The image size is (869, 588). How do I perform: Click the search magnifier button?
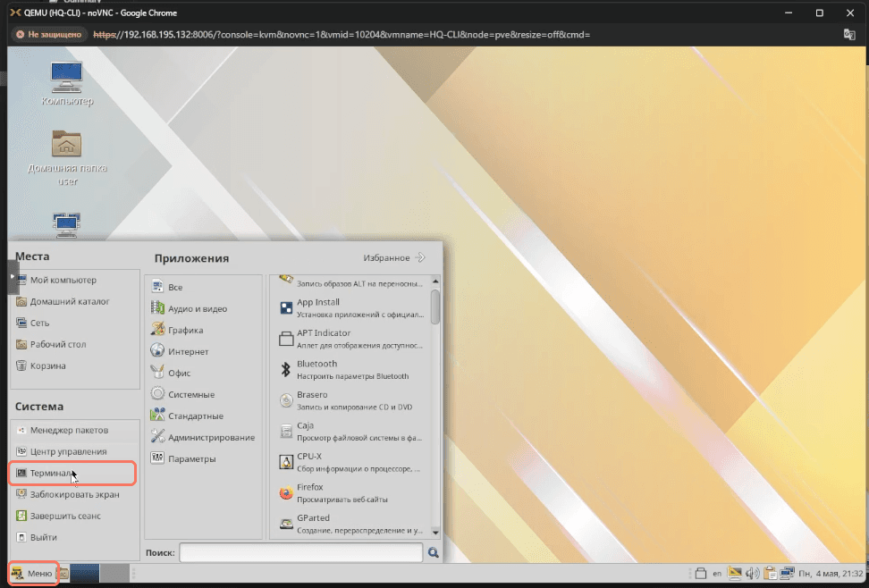coord(433,552)
